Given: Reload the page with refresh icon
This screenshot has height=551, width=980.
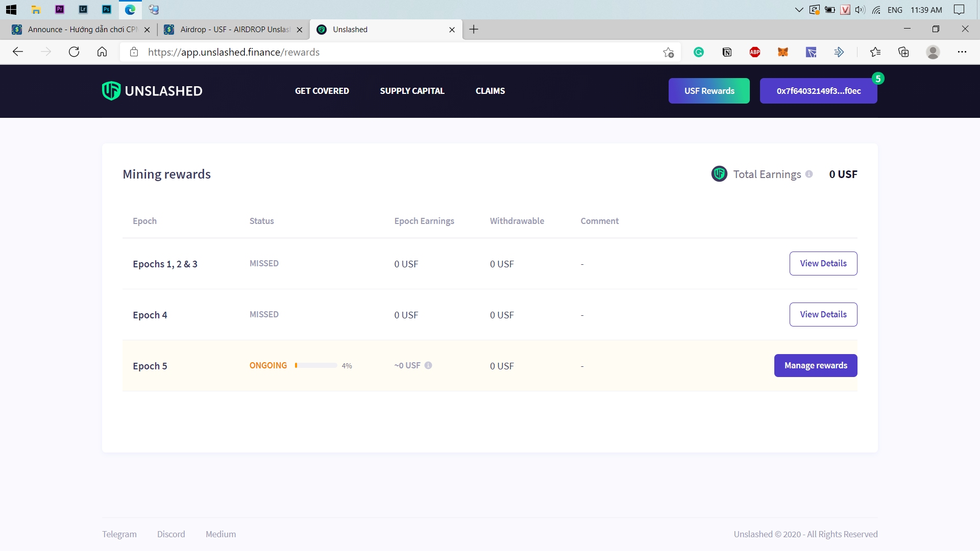Looking at the screenshot, I should pyautogui.click(x=74, y=52).
